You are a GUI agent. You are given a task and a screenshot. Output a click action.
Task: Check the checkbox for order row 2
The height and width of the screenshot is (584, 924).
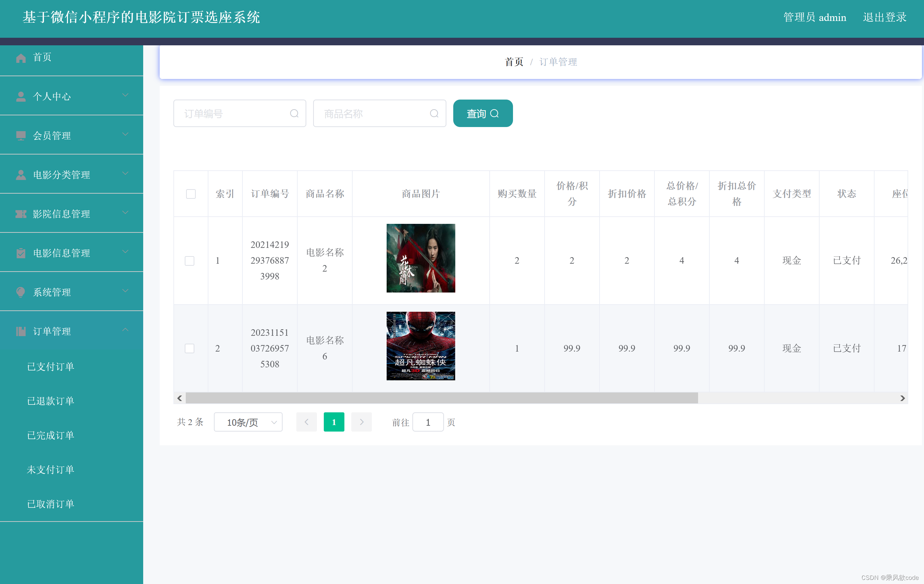190,348
